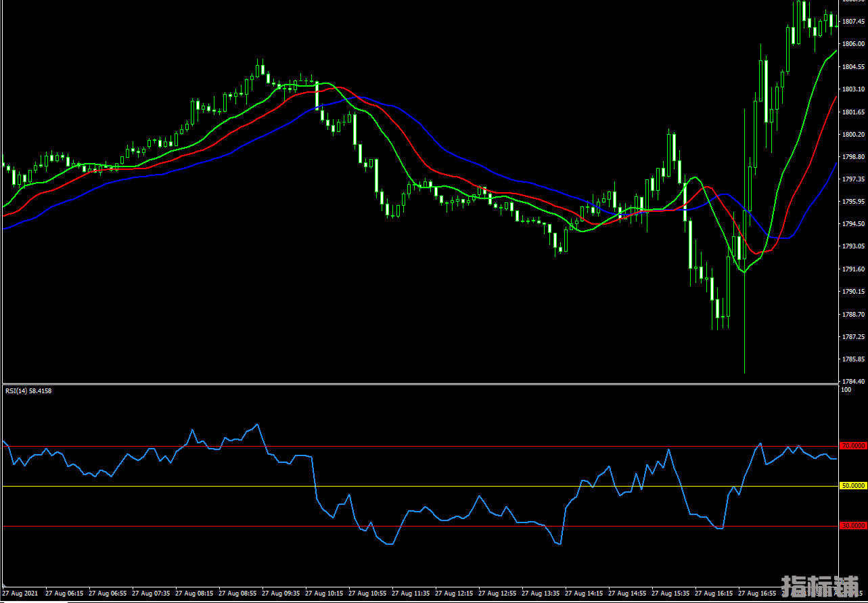Click the 27 Aug 15:35 time label

tap(670, 594)
